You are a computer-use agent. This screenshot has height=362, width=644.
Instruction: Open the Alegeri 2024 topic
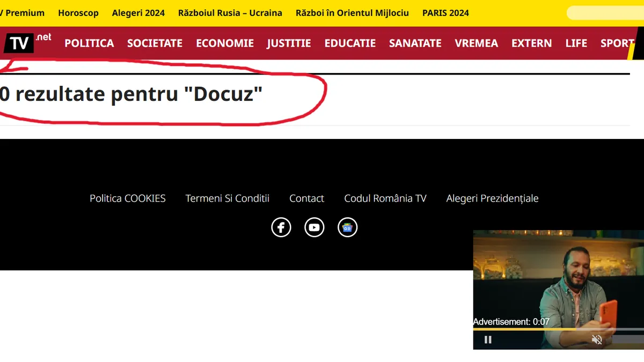138,13
